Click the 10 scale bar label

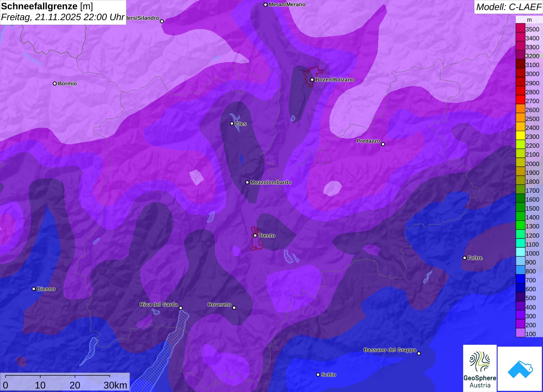pyautogui.click(x=40, y=385)
